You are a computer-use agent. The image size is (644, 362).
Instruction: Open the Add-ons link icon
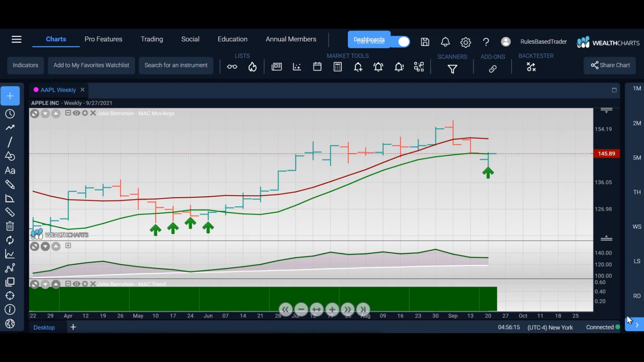click(493, 69)
